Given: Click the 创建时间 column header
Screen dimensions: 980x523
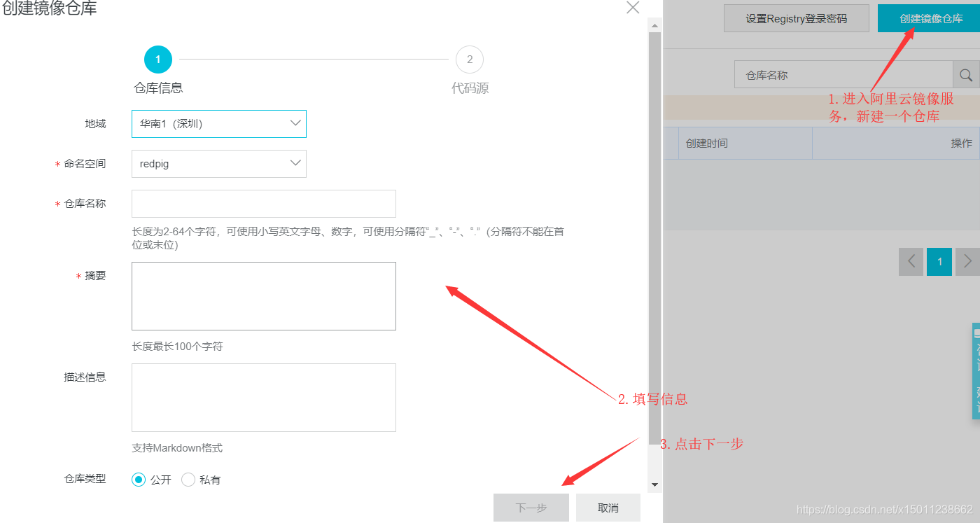Looking at the screenshot, I should pos(745,143).
